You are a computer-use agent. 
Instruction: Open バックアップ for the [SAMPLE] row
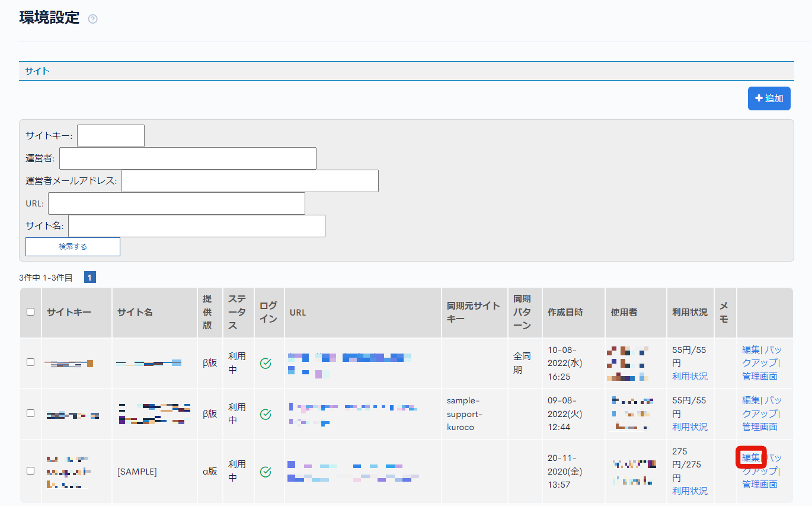762,464
